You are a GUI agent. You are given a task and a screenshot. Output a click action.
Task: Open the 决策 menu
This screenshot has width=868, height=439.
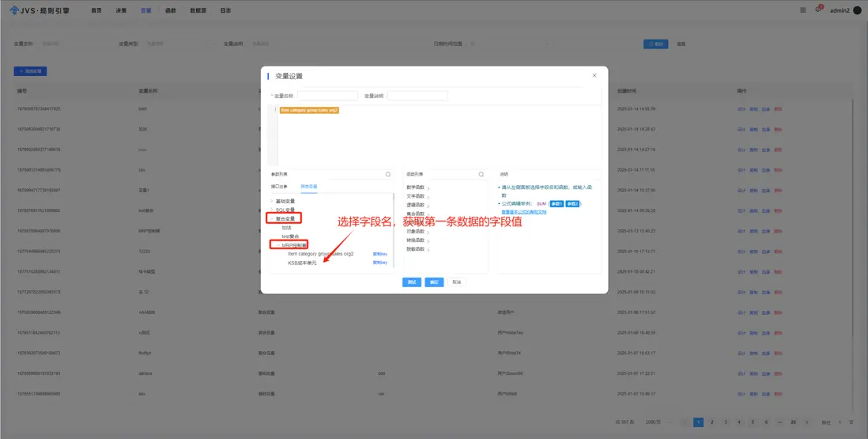point(121,10)
